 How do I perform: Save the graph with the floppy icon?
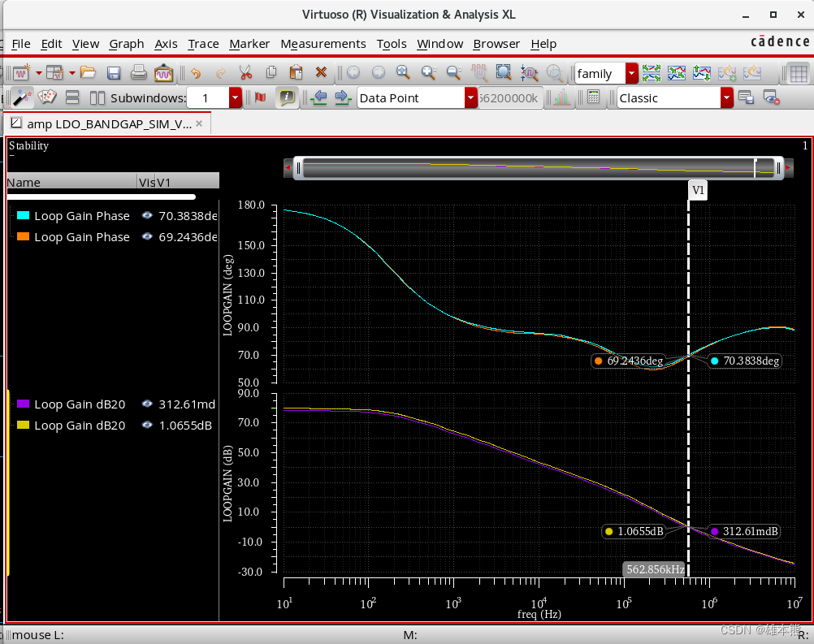click(114, 73)
